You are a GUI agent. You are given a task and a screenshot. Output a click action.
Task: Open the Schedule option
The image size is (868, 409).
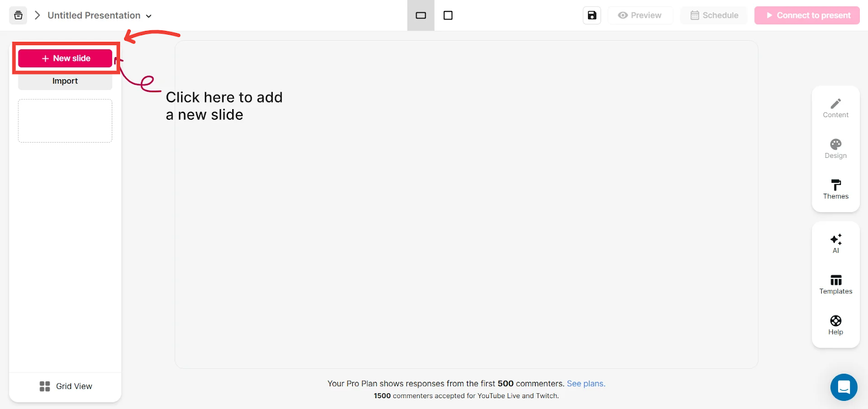[x=714, y=15]
